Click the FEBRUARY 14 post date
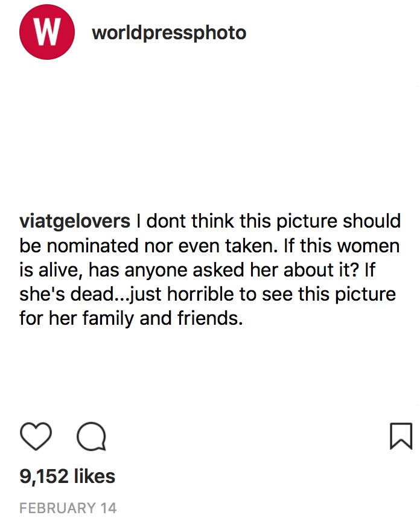This screenshot has height=518, width=420. click(68, 508)
